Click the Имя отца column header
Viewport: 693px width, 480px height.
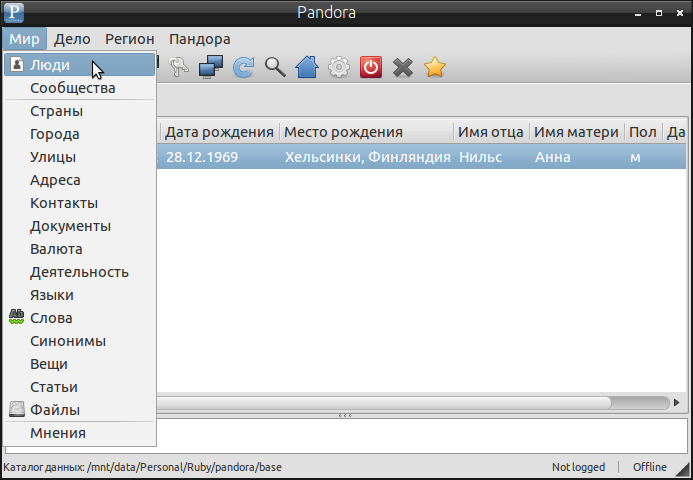tap(491, 132)
